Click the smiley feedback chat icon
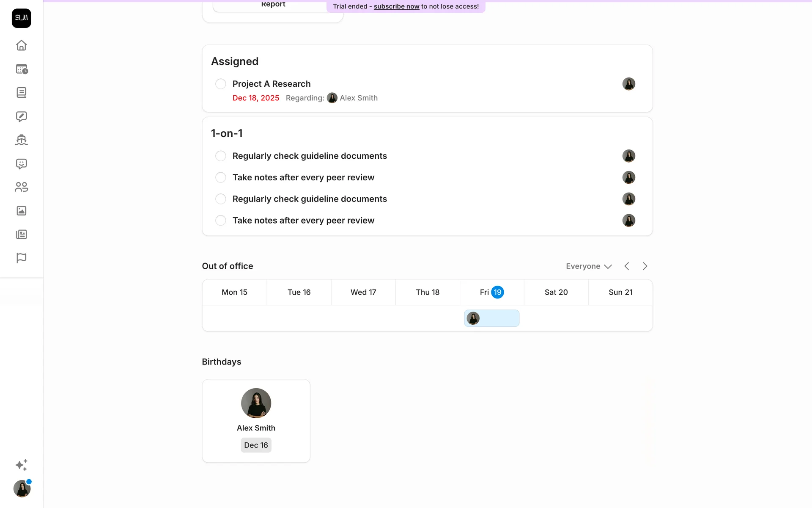The image size is (812, 508). pos(21,164)
